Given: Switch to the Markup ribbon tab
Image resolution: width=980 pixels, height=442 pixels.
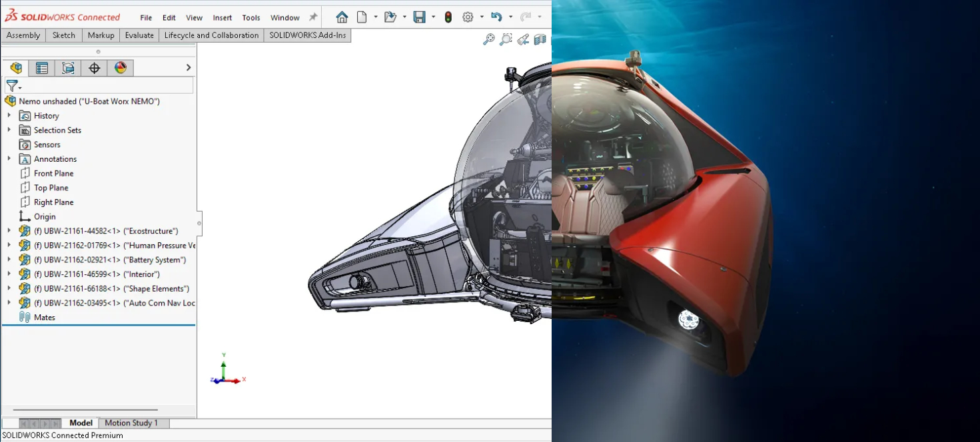Looking at the screenshot, I should coord(101,35).
